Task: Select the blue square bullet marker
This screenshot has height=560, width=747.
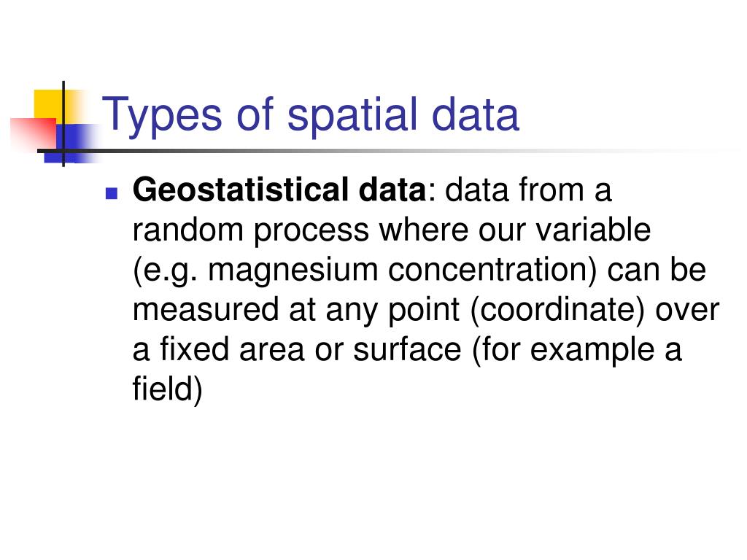Action: (x=112, y=192)
